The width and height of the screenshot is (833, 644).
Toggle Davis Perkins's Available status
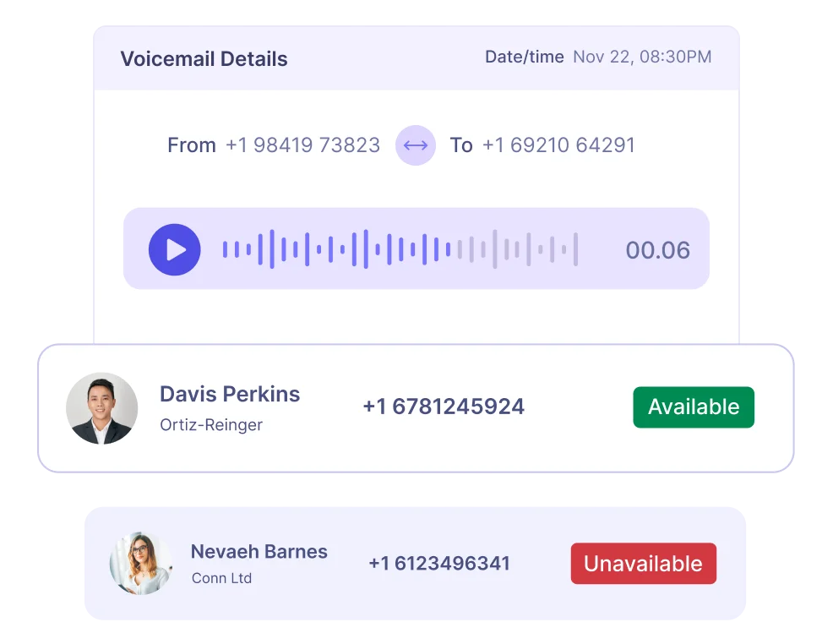693,407
